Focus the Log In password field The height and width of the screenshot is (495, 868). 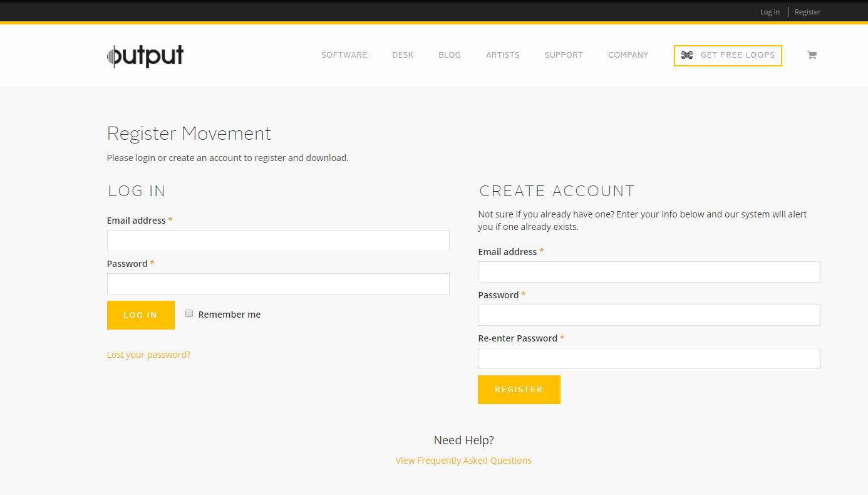click(x=278, y=284)
